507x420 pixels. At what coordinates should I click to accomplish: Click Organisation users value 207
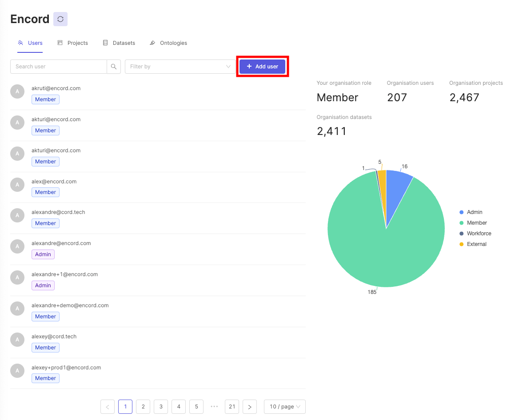tap(397, 97)
